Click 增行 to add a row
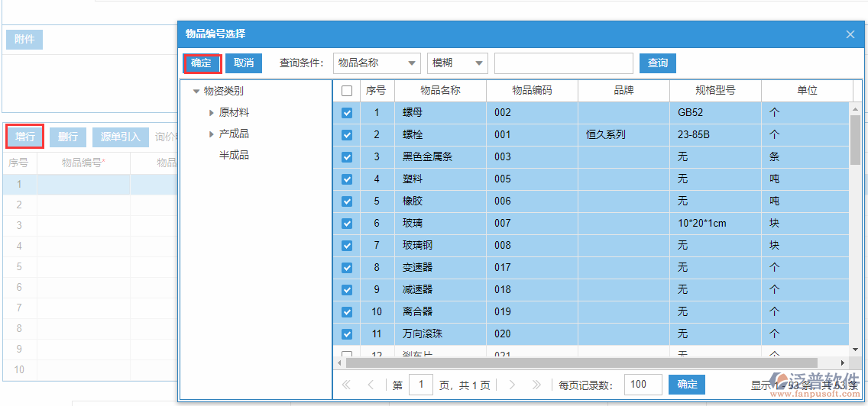 [25, 137]
